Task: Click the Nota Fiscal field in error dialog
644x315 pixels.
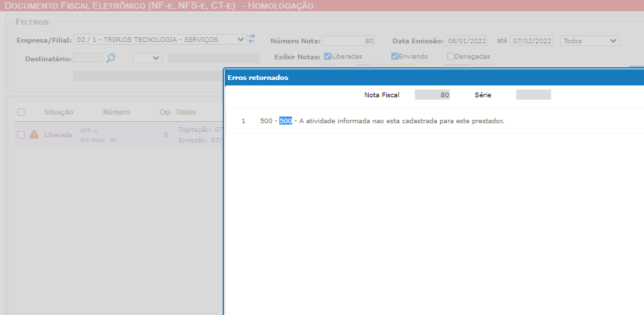Action: (x=432, y=95)
